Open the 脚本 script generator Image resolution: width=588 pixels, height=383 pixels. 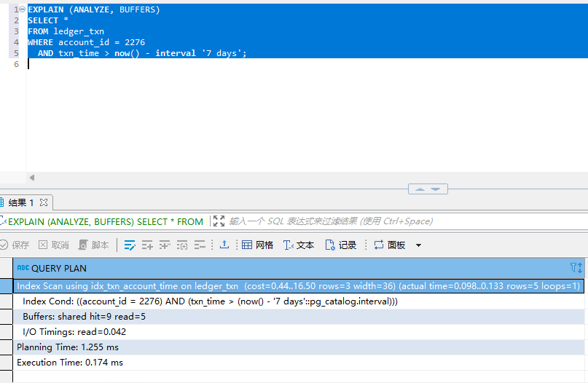coord(94,245)
